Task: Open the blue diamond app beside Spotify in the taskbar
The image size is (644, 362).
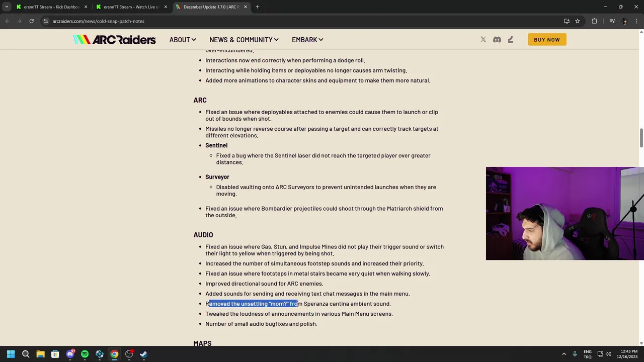Action: (100, 354)
